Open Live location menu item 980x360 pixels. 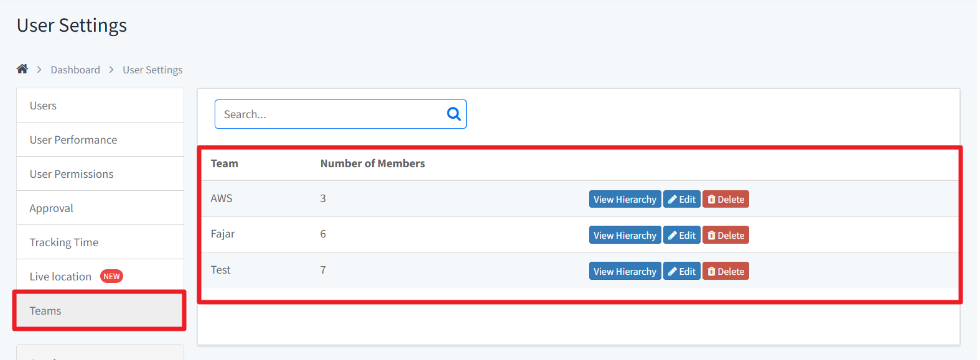point(61,277)
